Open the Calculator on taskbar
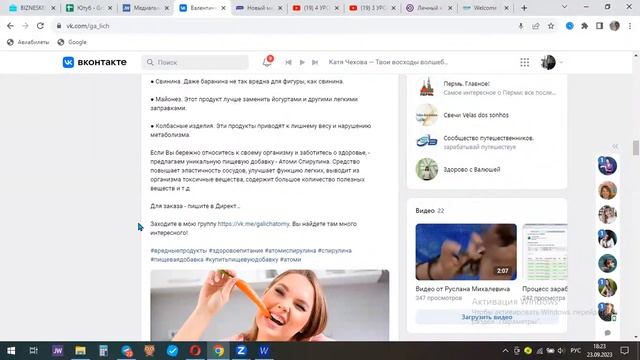The height and width of the screenshot is (360, 640). 103,351
